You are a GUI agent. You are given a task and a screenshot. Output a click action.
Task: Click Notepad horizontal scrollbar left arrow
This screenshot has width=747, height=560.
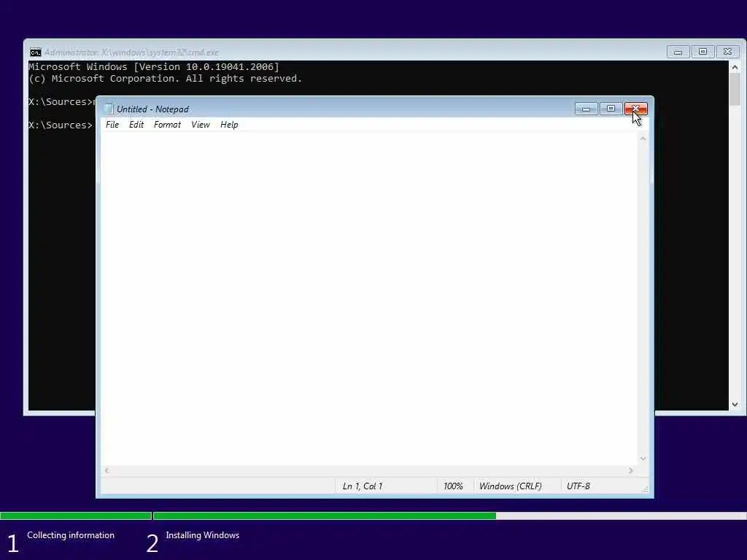[x=107, y=470]
